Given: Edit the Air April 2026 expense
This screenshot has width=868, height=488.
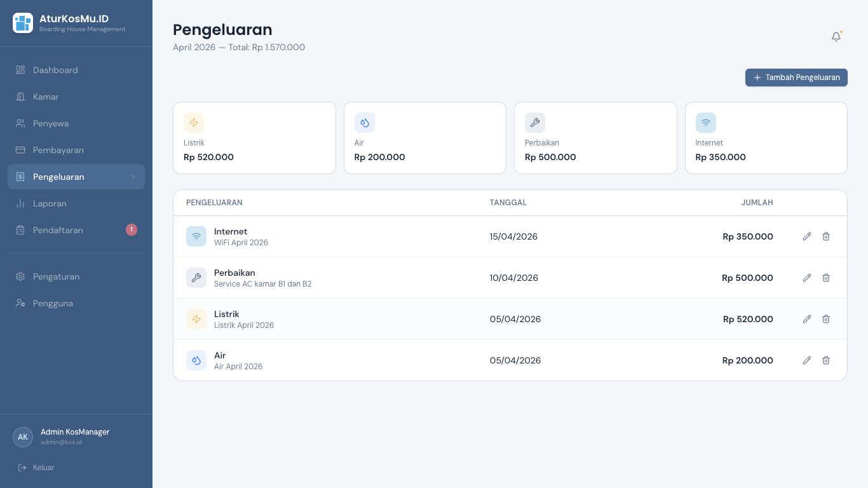Looking at the screenshot, I should 807,360.
